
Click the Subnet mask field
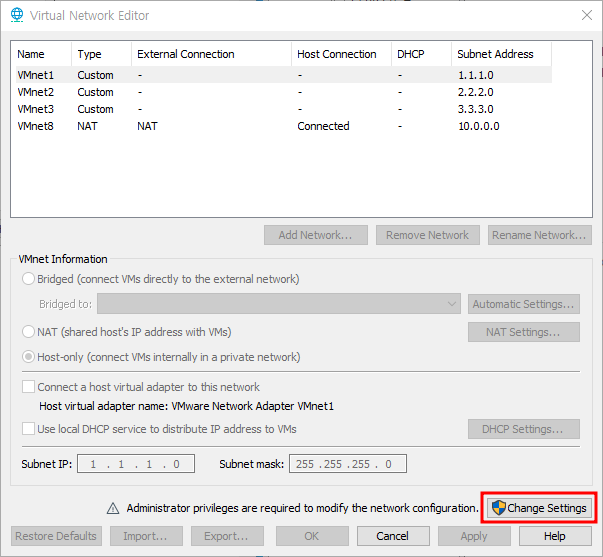348,464
